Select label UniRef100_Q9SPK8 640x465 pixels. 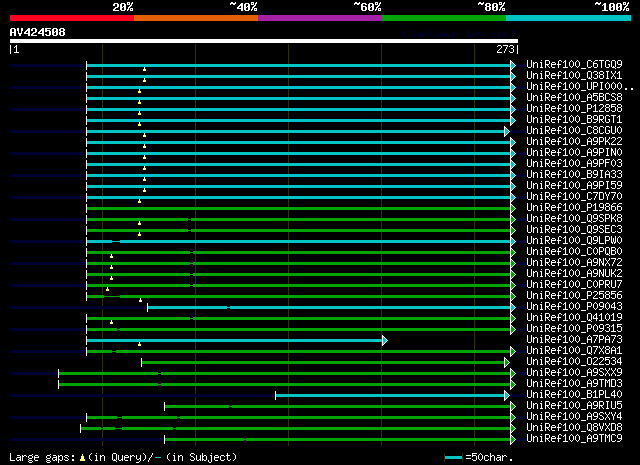click(x=574, y=219)
